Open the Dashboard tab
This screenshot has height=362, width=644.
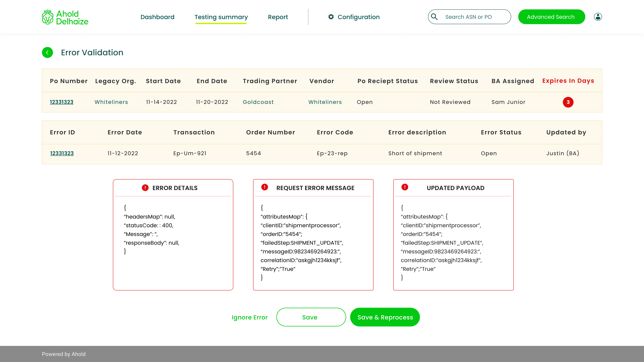(x=157, y=17)
